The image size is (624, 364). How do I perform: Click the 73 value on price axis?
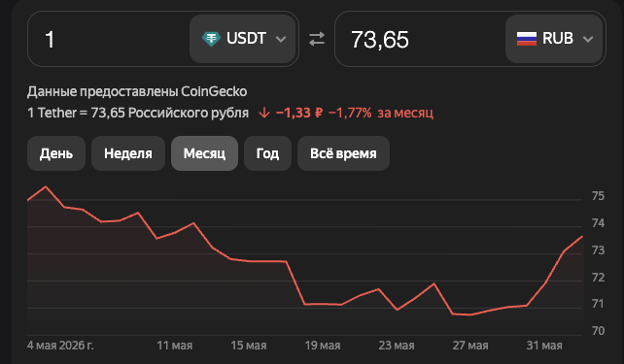pyautogui.click(x=598, y=250)
